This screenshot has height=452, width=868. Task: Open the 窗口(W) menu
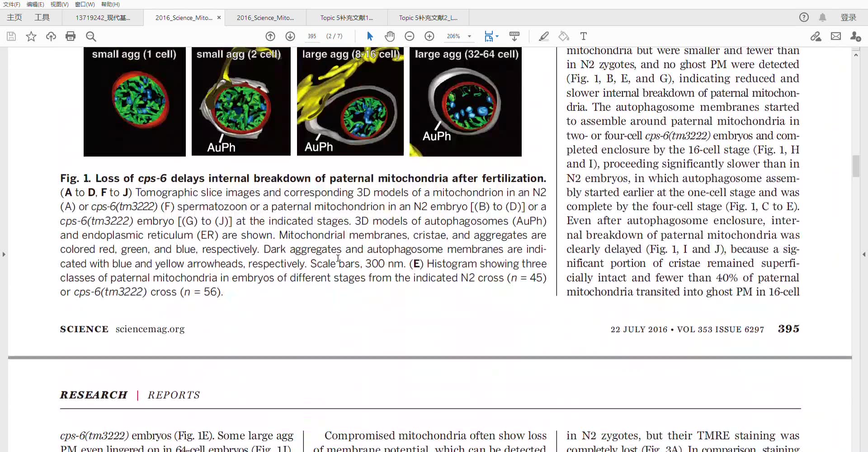(x=85, y=4)
